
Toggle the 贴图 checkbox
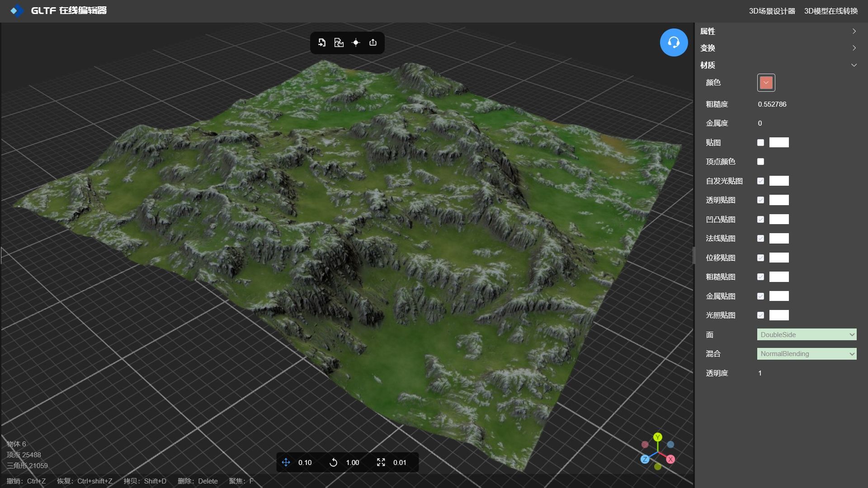tap(760, 143)
